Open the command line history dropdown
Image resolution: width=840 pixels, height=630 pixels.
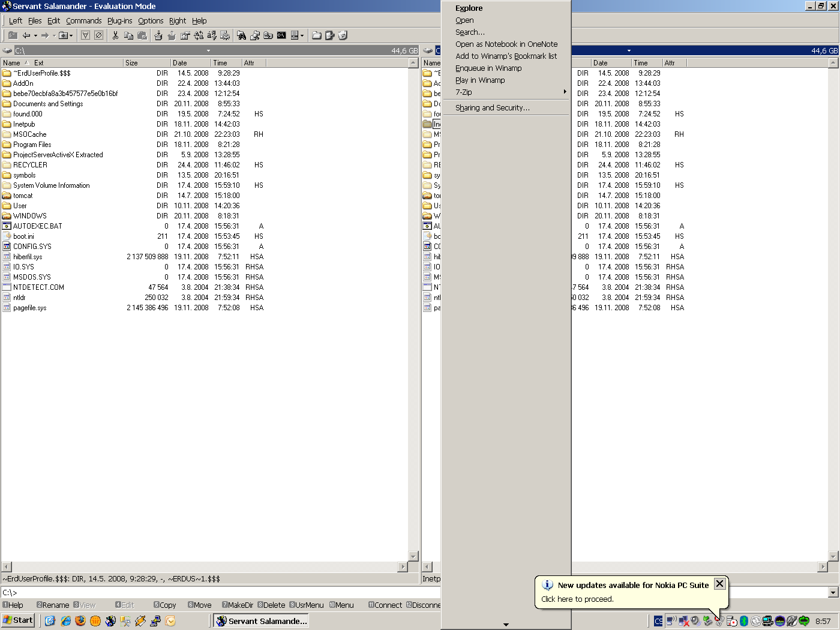833,593
